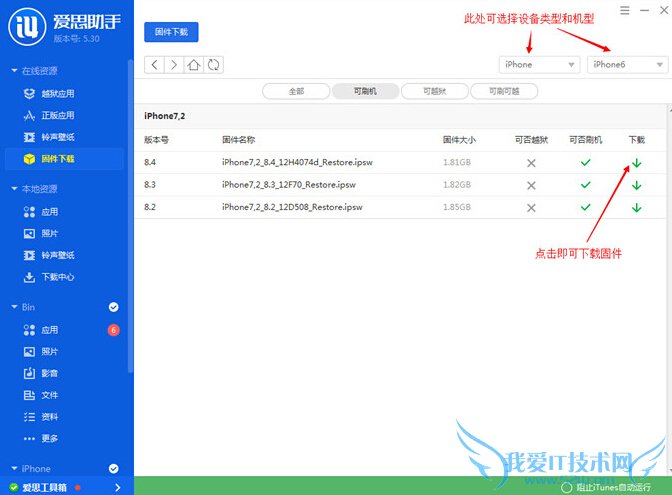This screenshot has height=495, width=672.
Task: Open the 爱思工具箱 toolbox
Action: coord(45,488)
